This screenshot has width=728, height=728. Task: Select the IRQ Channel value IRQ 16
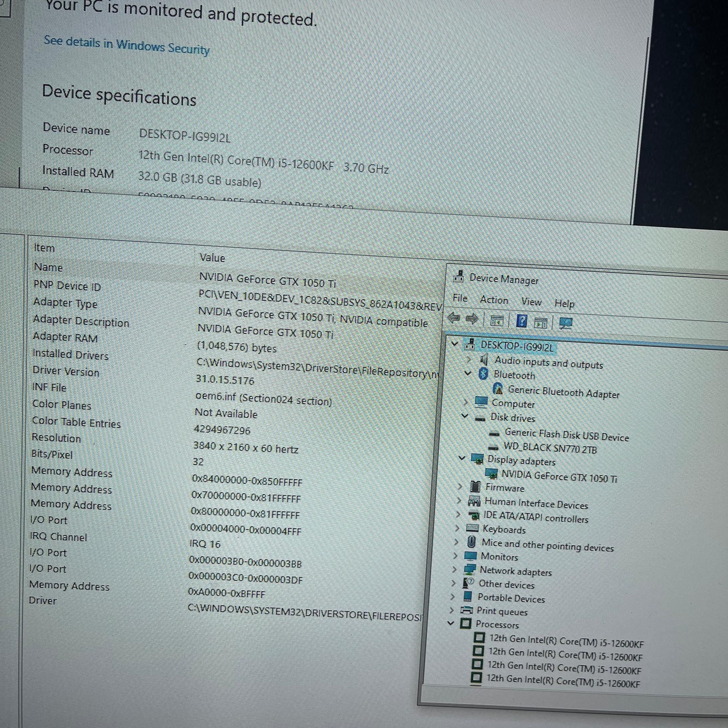pos(205,544)
